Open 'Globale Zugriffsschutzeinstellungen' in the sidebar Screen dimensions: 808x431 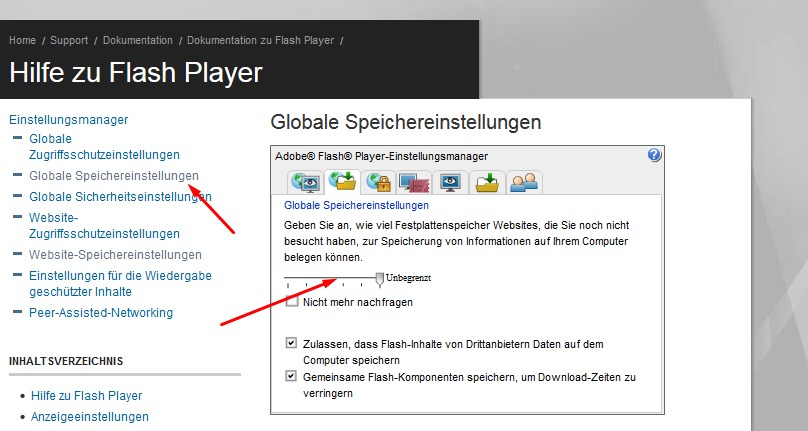(104, 147)
